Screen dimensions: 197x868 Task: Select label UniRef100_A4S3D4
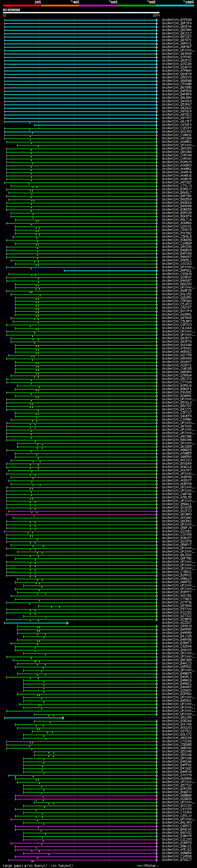pyautogui.click(x=176, y=139)
